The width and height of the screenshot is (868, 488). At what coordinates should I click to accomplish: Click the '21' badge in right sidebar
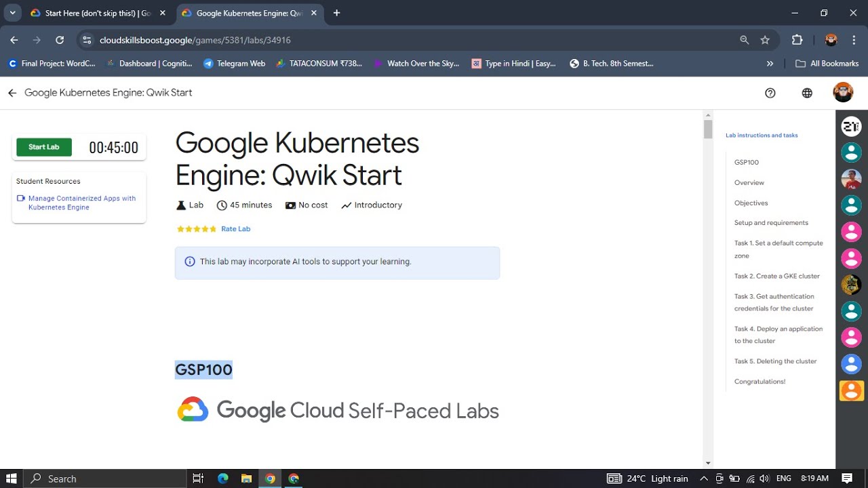[x=852, y=126]
